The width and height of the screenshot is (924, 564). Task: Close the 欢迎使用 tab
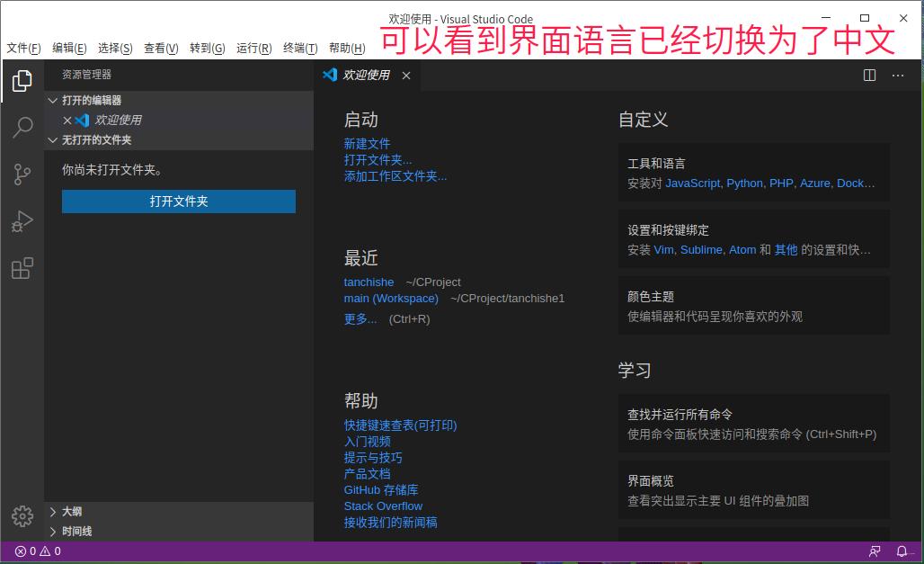click(x=405, y=76)
